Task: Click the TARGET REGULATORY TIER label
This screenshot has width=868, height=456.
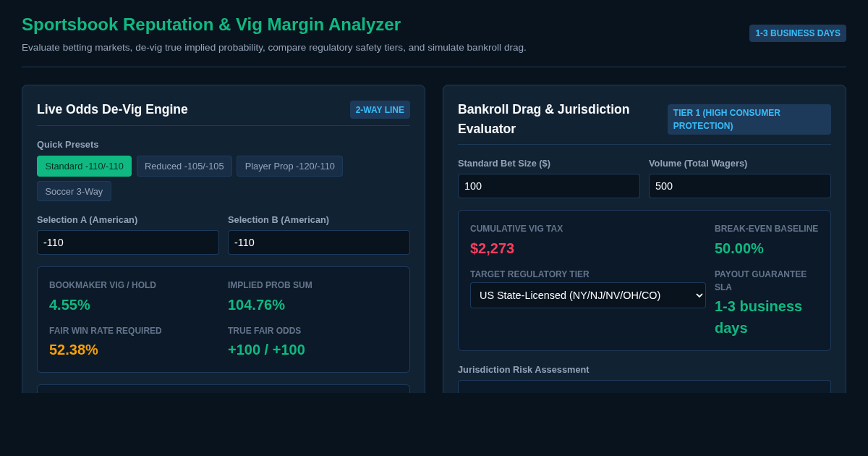Action: pyautogui.click(x=529, y=274)
